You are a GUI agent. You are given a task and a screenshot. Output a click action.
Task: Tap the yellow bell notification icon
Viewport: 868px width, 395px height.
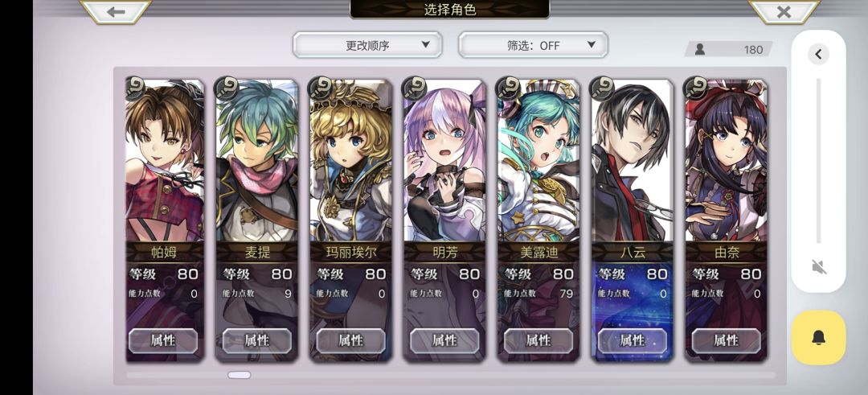point(819,338)
